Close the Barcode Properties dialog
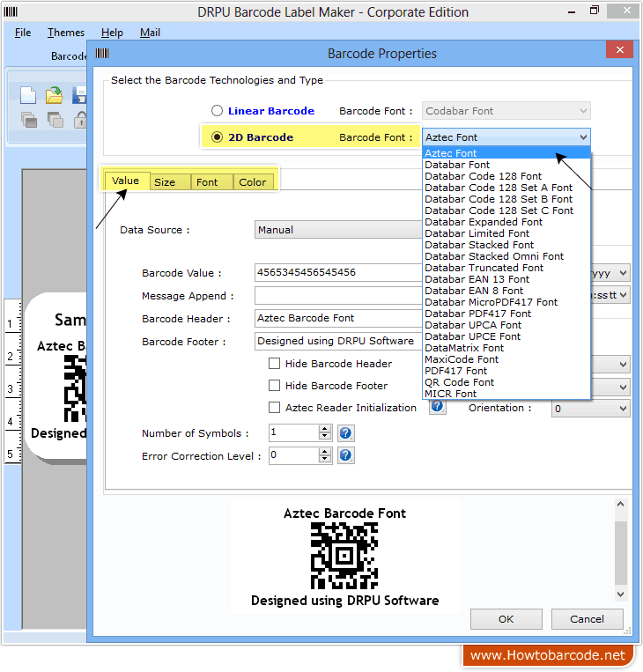The width and height of the screenshot is (643, 672). click(619, 49)
